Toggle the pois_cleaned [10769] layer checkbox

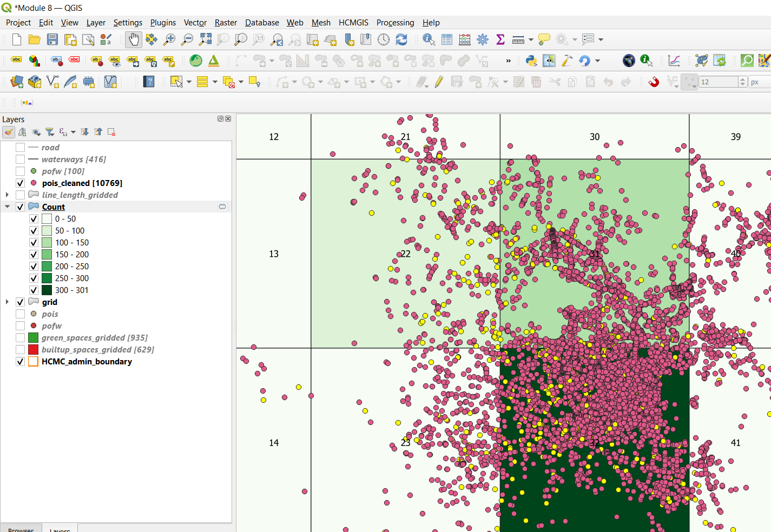click(20, 183)
